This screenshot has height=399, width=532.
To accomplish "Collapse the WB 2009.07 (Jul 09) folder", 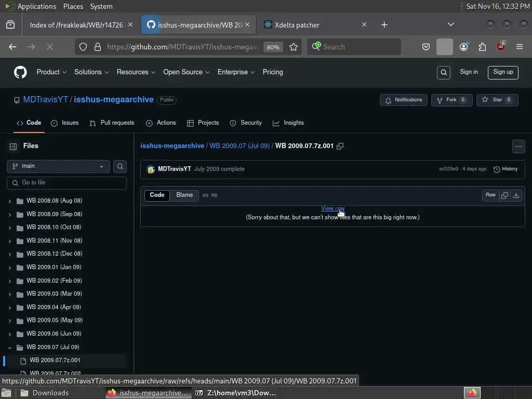I will point(10,348).
